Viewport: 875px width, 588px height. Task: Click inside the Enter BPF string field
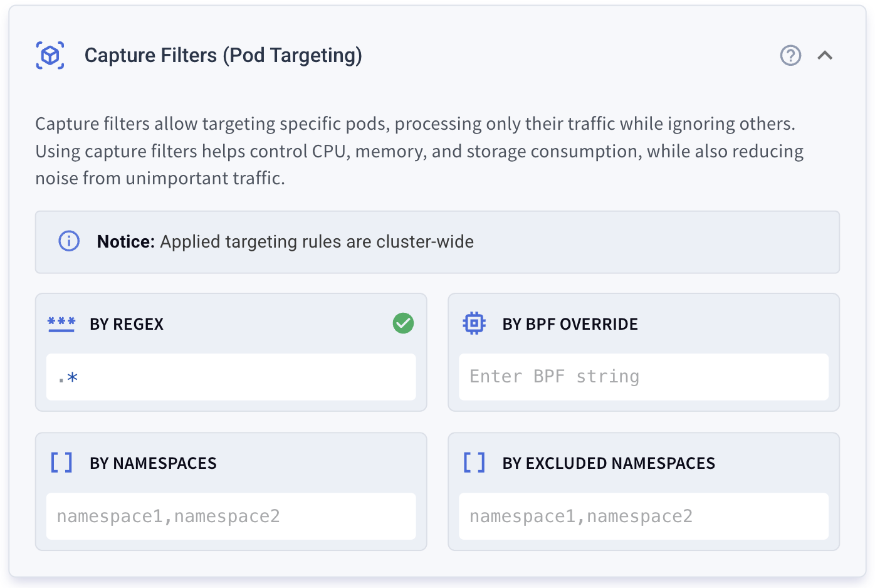tap(643, 376)
